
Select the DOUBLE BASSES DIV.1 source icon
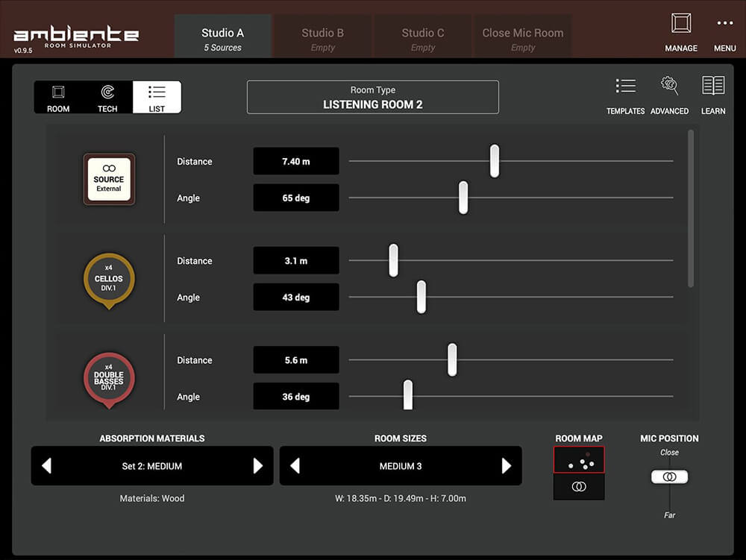[109, 377]
